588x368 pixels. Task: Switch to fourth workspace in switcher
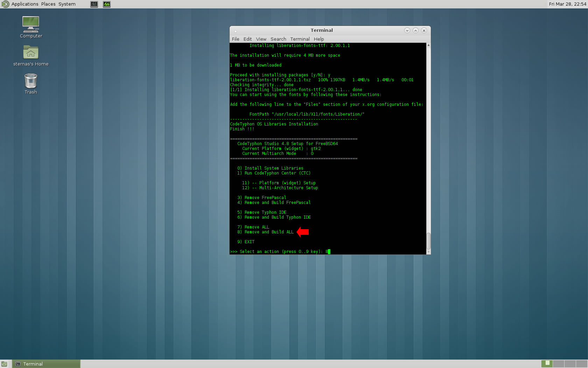pos(581,364)
